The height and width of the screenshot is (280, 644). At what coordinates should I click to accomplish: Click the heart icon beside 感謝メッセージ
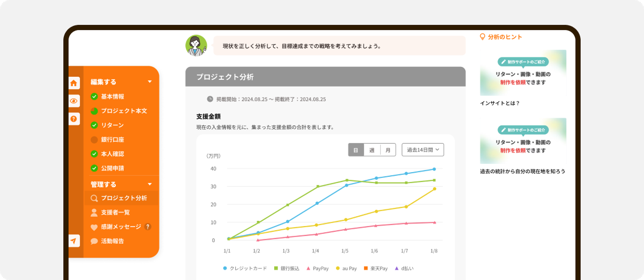[x=94, y=227]
